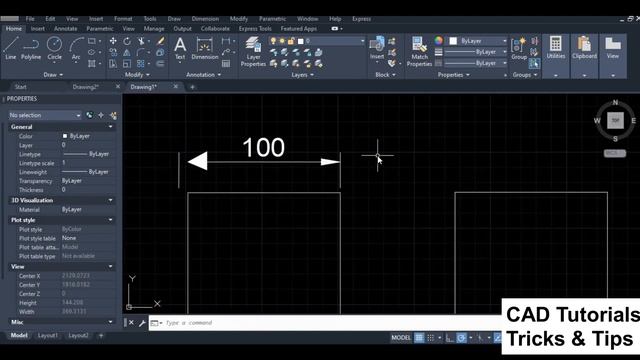Viewport: 640px width, 360px height.
Task: Switch to the Drawing2 document tab
Action: (x=86, y=87)
